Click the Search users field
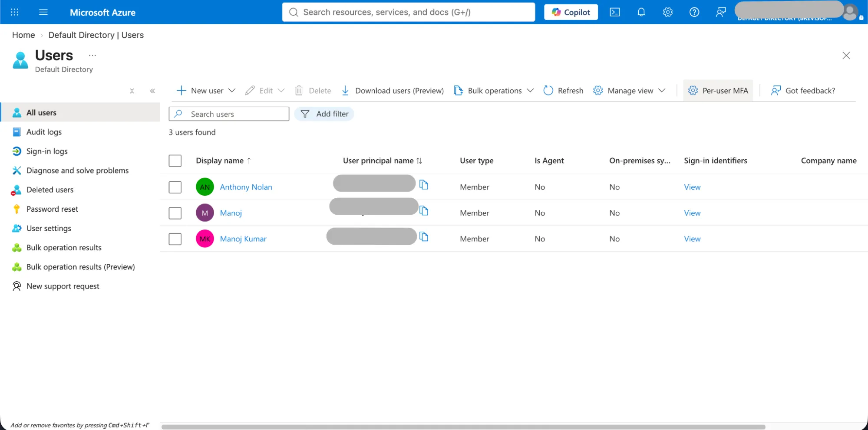 [x=229, y=114]
